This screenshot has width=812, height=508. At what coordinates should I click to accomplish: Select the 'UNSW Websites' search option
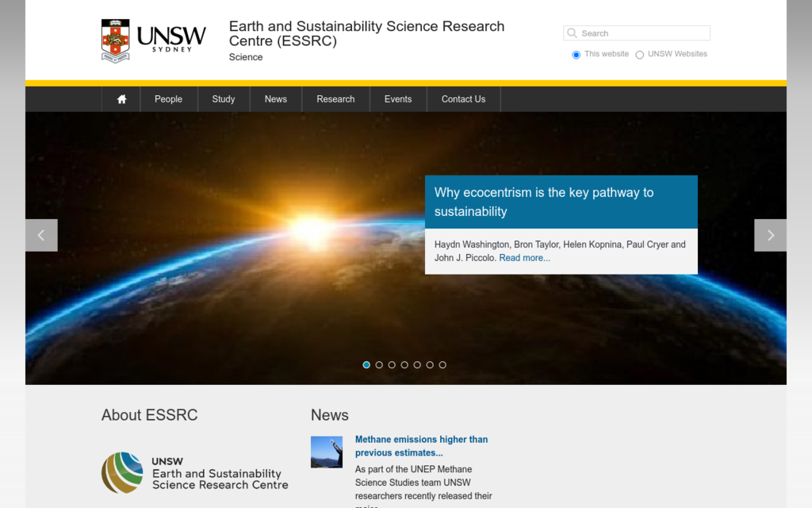coord(639,54)
